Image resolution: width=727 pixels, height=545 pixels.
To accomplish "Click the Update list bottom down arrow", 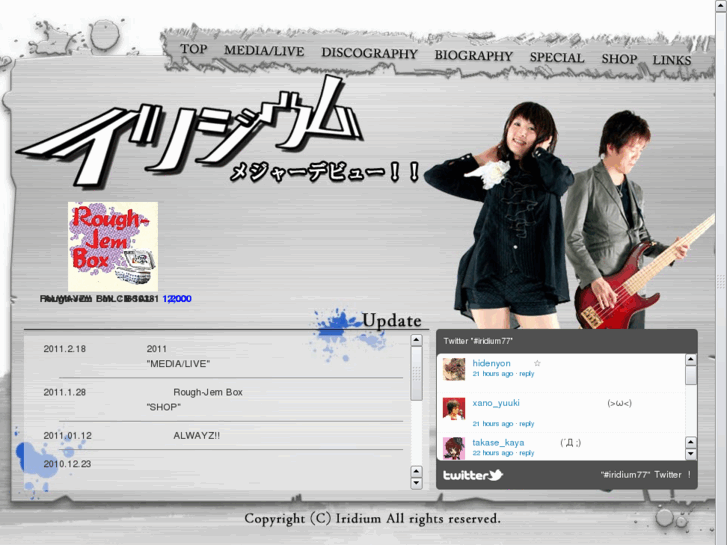I will coord(416,483).
